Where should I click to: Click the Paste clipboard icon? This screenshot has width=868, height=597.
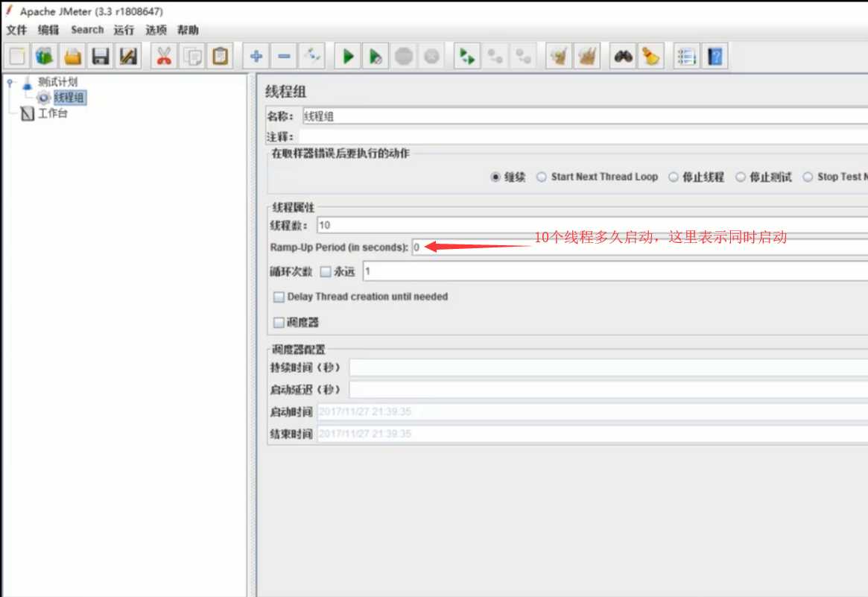click(221, 56)
